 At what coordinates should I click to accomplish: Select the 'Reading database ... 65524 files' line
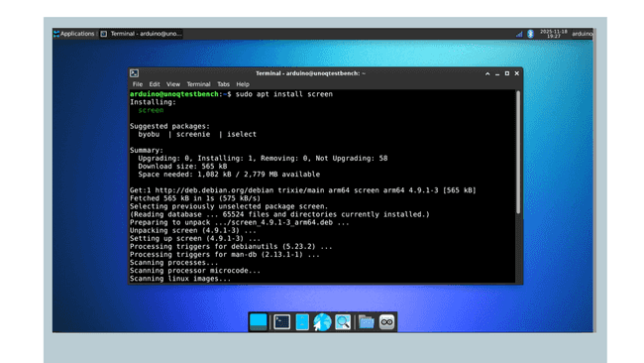click(279, 214)
